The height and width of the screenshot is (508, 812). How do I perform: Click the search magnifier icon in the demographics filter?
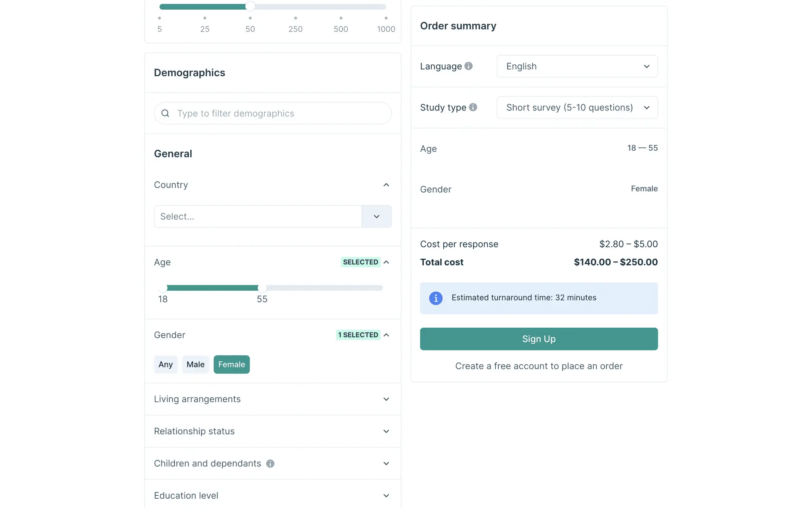(x=165, y=113)
